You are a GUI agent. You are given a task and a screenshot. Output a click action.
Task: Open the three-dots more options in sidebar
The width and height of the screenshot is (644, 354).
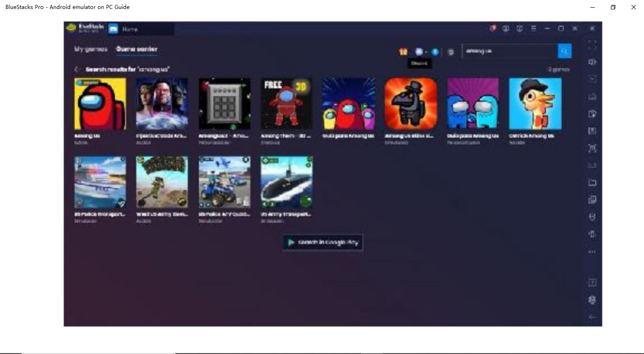pyautogui.click(x=592, y=252)
